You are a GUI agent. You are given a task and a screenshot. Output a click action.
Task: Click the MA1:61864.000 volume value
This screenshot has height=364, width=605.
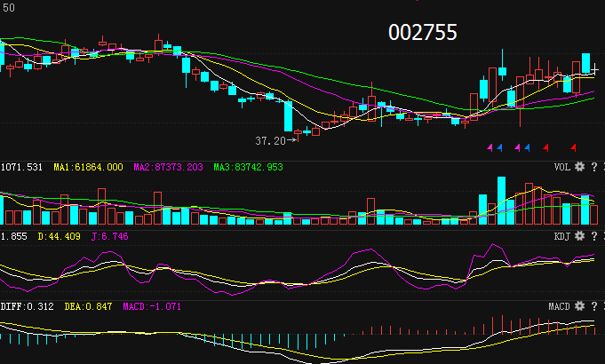(88, 167)
